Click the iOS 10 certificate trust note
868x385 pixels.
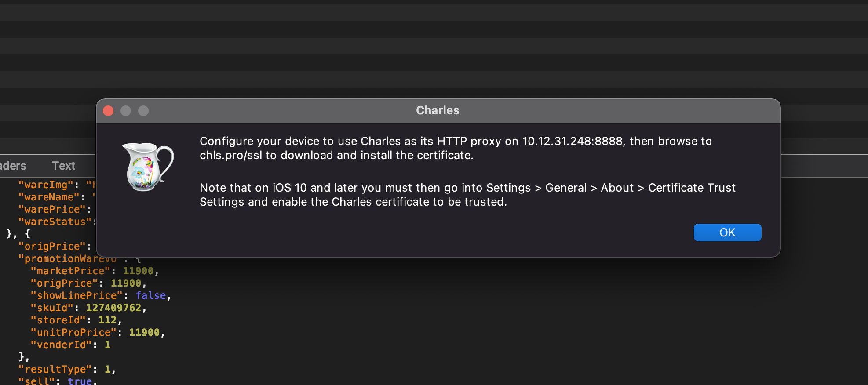(467, 195)
